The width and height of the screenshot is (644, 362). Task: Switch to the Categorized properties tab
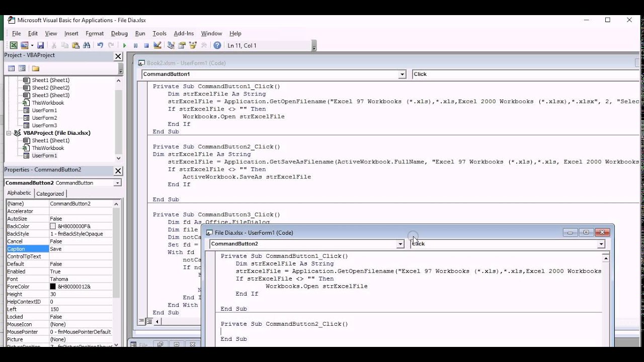pyautogui.click(x=50, y=194)
